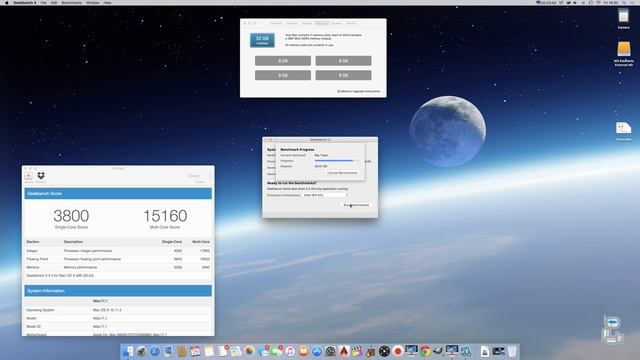Select the Memory performance results row
The height and width of the screenshot is (360, 640).
click(x=118, y=267)
